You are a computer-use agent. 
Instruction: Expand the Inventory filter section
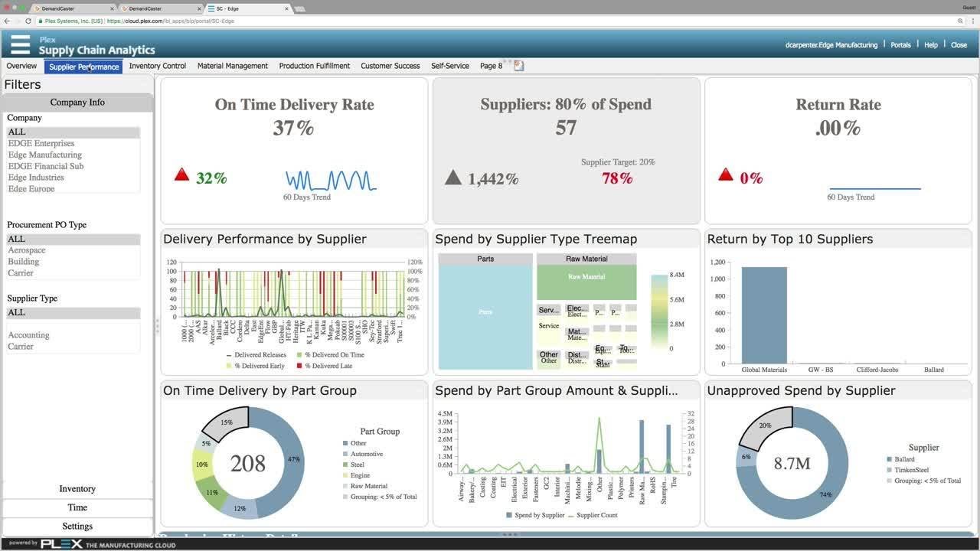77,488
